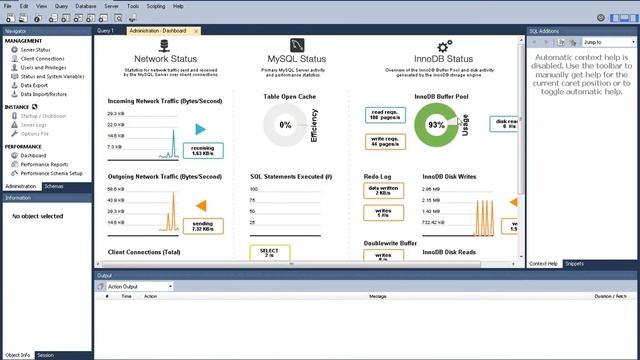Switch to Schemas tab in Navigator
Screen dimensions: 640x360
(54, 187)
